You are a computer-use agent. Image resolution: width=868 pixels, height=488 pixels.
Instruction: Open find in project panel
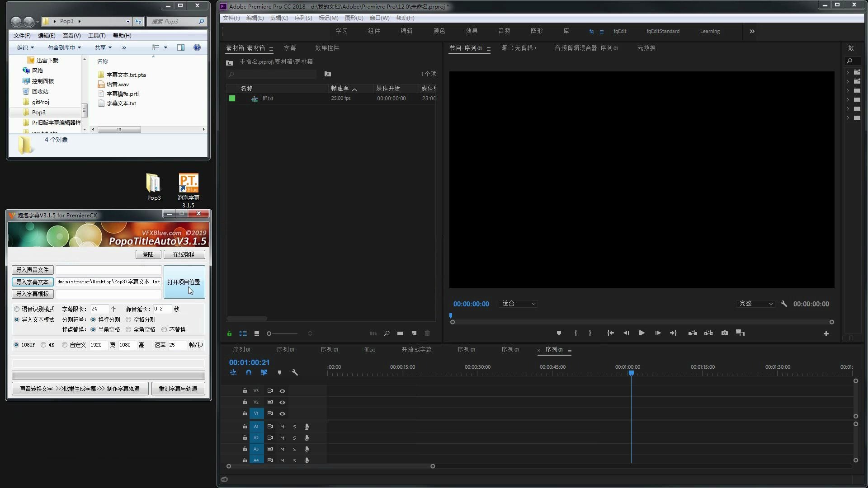pos(387,333)
